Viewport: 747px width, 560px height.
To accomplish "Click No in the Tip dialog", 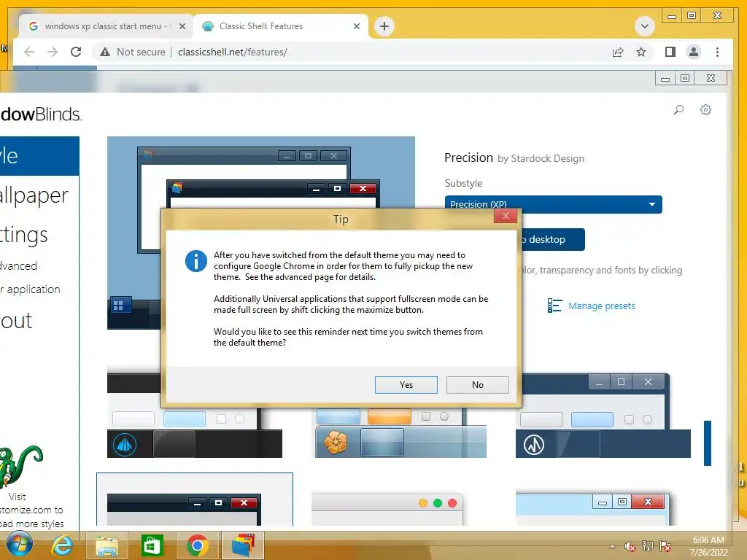I will [477, 385].
